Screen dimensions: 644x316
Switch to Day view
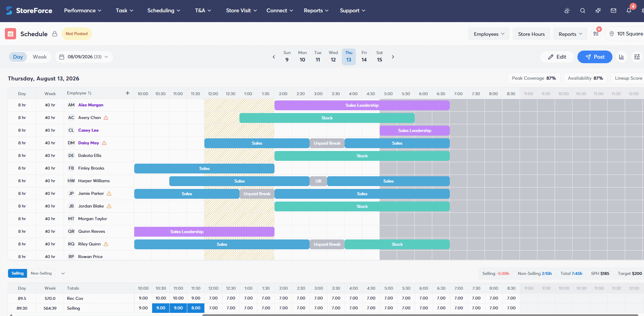(x=18, y=57)
